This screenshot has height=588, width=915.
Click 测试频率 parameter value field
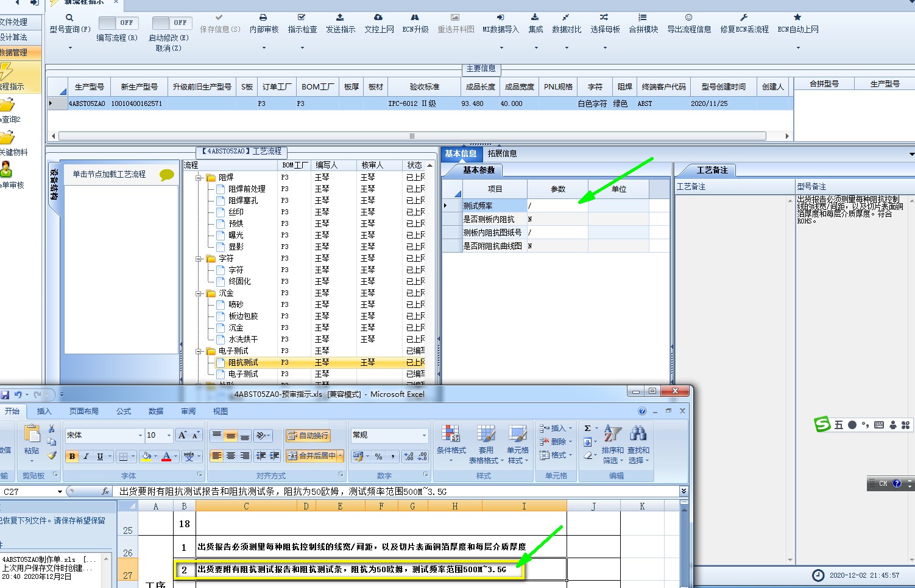(557, 206)
